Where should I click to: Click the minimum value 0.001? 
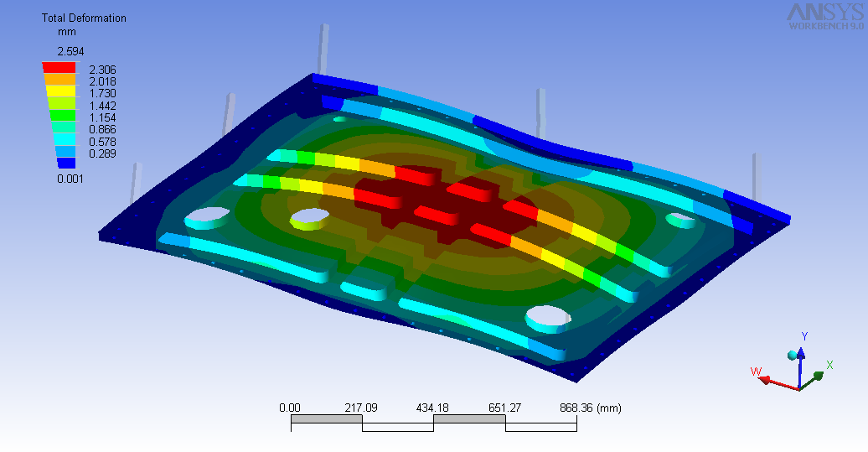70,179
